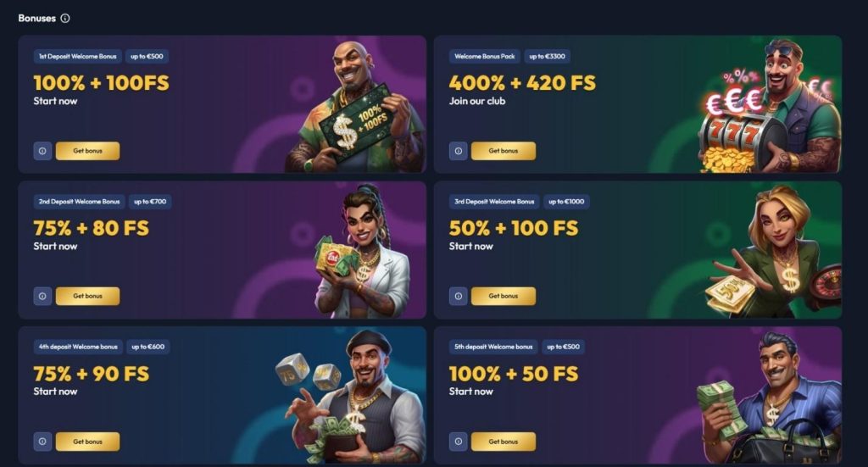Claim the 50% + 100 FS bonus
Screen dimensions: 868x467
click(504, 296)
